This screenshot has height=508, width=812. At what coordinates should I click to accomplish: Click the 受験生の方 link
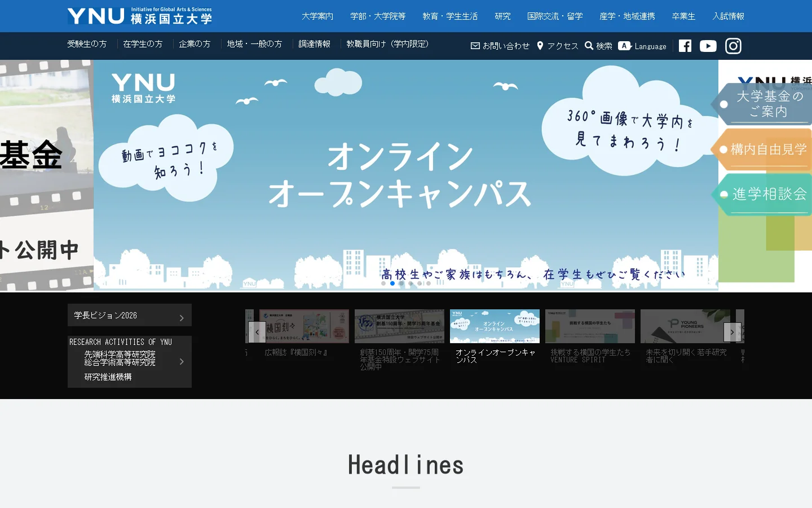pyautogui.click(x=87, y=44)
